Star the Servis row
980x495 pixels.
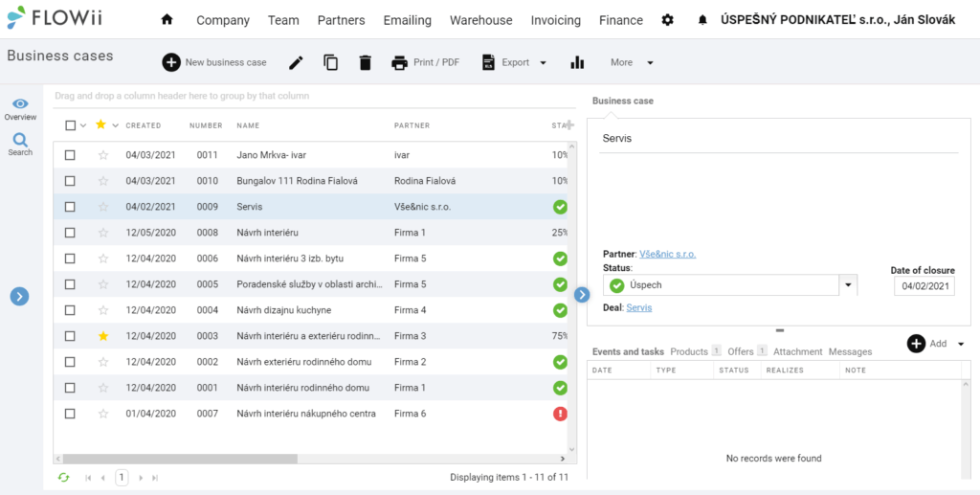click(x=103, y=207)
